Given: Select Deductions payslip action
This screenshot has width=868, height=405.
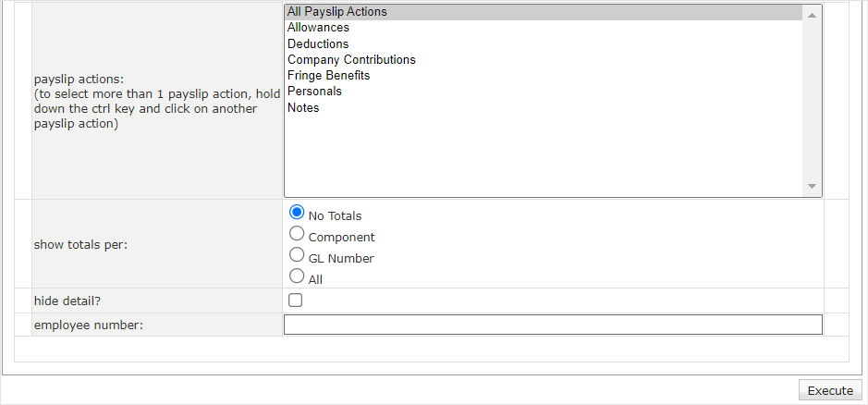Looking at the screenshot, I should coord(318,43).
